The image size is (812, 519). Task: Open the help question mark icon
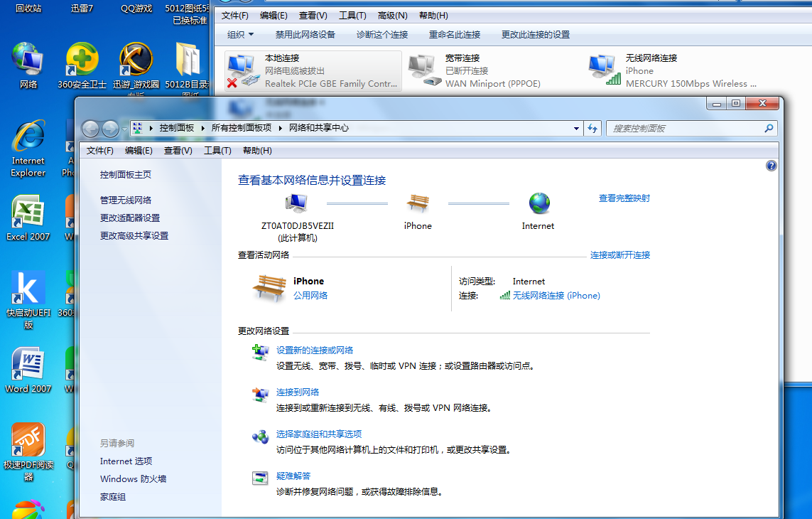(771, 166)
